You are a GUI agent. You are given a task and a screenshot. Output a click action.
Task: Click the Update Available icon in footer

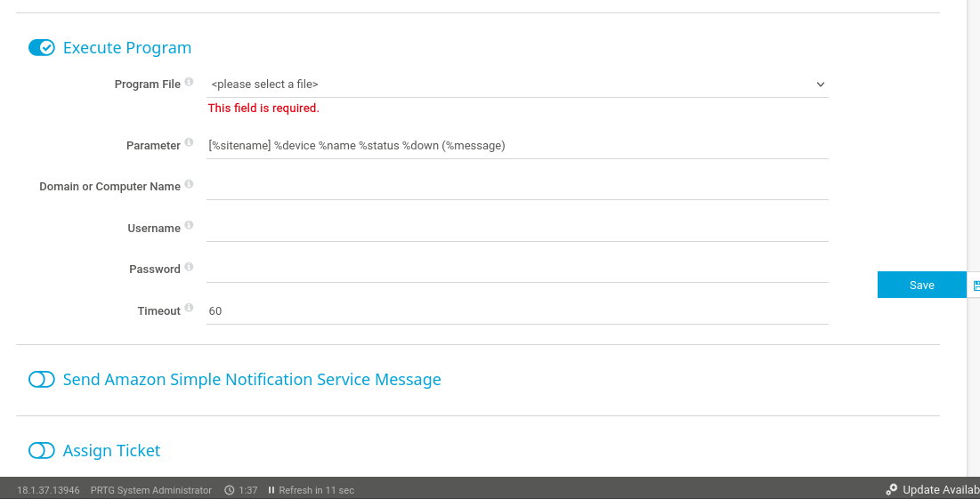(x=891, y=490)
